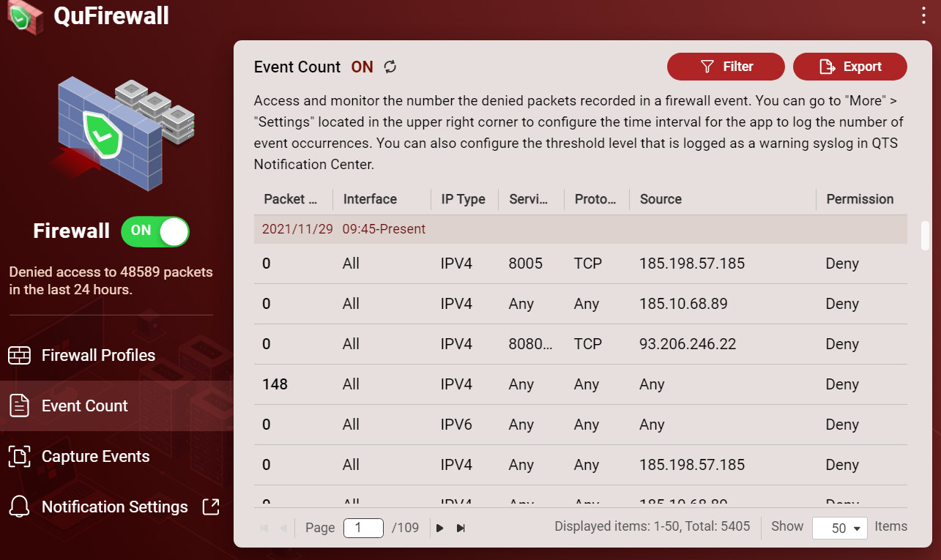Sort by the Permission column header
This screenshot has height=560, width=941.
click(860, 199)
